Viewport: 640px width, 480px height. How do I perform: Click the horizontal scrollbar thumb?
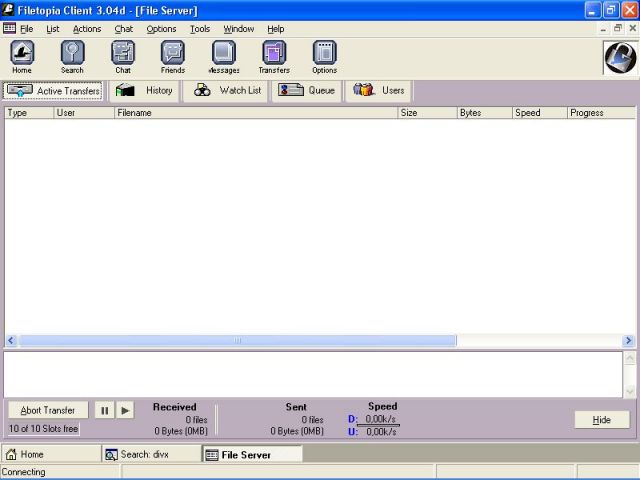coord(238,340)
